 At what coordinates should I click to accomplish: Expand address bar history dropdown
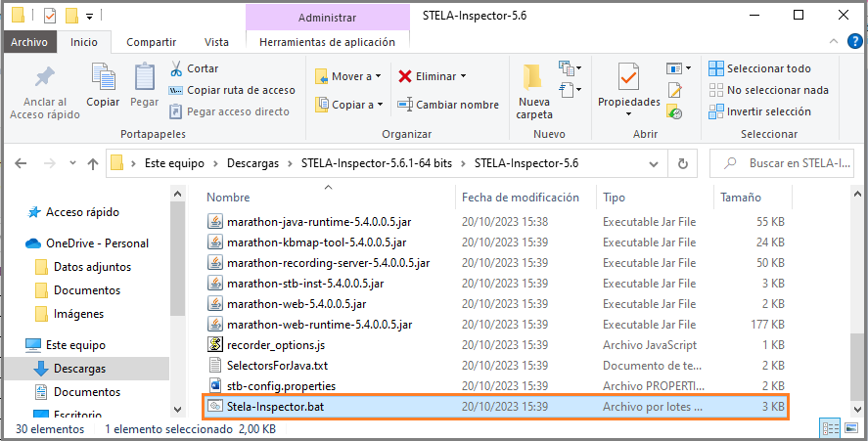[x=654, y=164]
